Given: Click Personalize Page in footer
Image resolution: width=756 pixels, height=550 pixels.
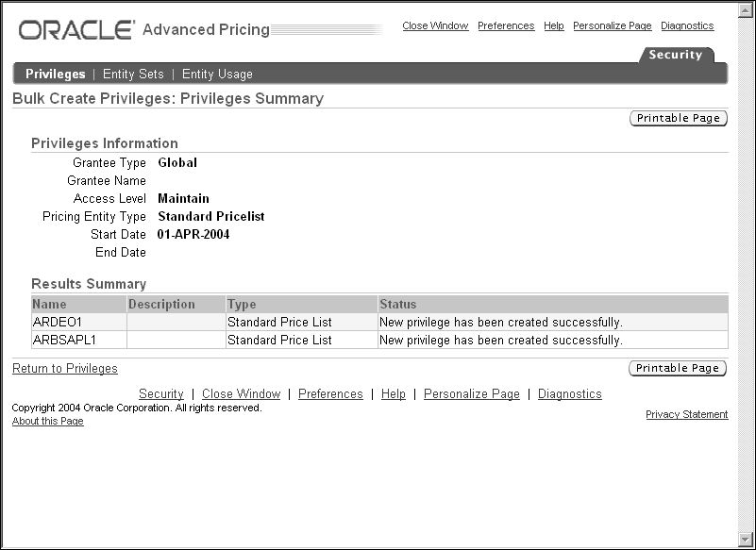Looking at the screenshot, I should [472, 393].
